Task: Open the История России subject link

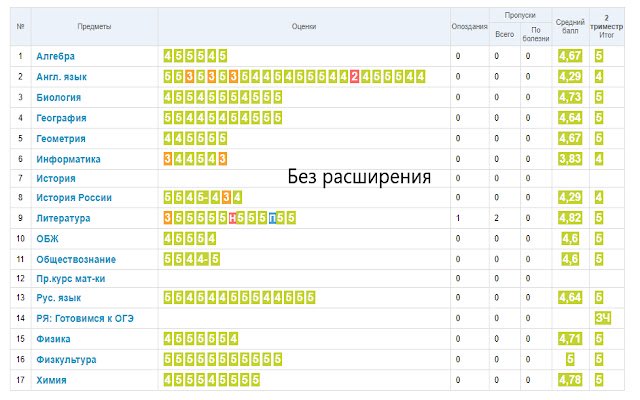Action: coord(74,198)
